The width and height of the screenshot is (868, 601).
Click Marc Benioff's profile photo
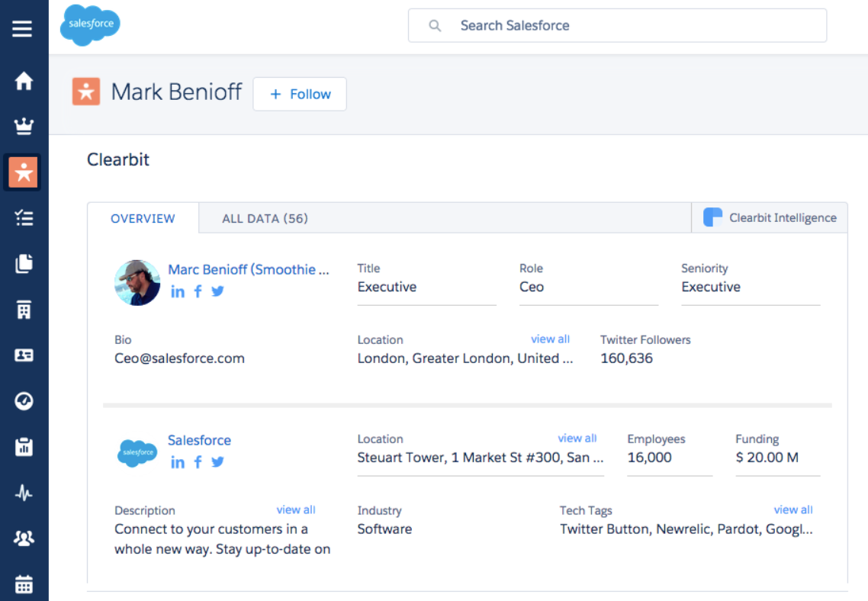137,283
